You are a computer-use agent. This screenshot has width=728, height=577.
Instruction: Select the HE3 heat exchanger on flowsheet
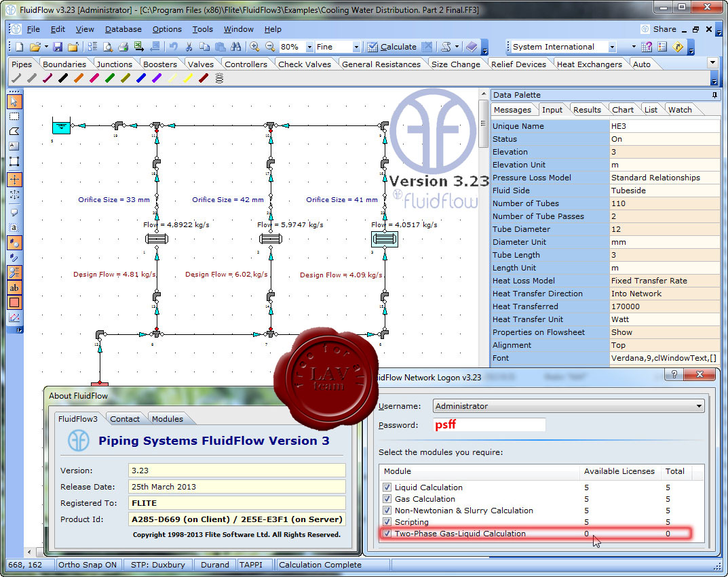pos(385,239)
